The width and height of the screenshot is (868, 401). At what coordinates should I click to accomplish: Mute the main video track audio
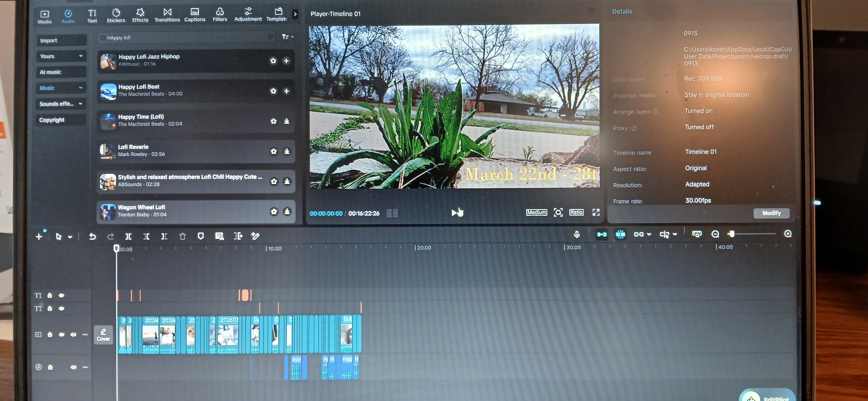(73, 335)
